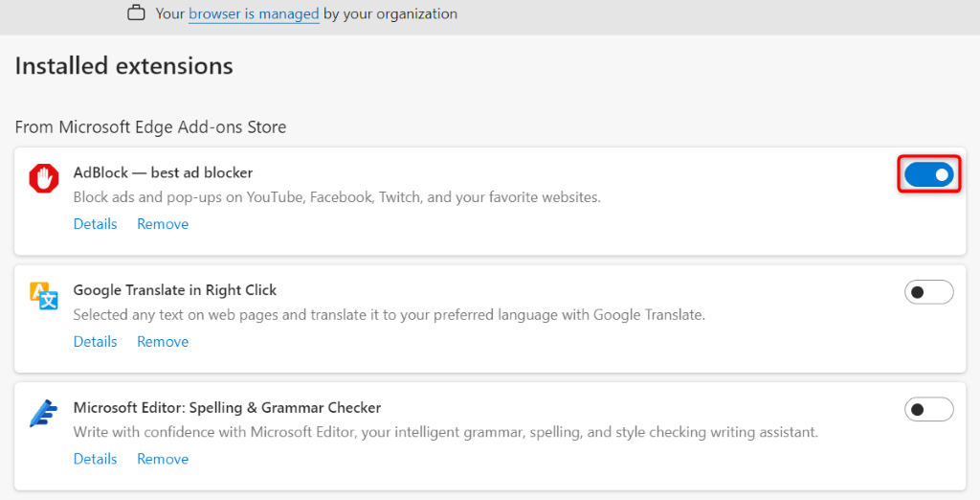Click the AdBlock description text
The height and width of the screenshot is (500, 980).
pos(337,197)
